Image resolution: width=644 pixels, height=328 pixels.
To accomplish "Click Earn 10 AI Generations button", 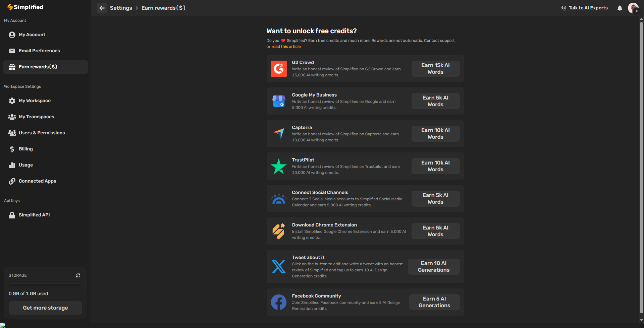I will coord(434,267).
